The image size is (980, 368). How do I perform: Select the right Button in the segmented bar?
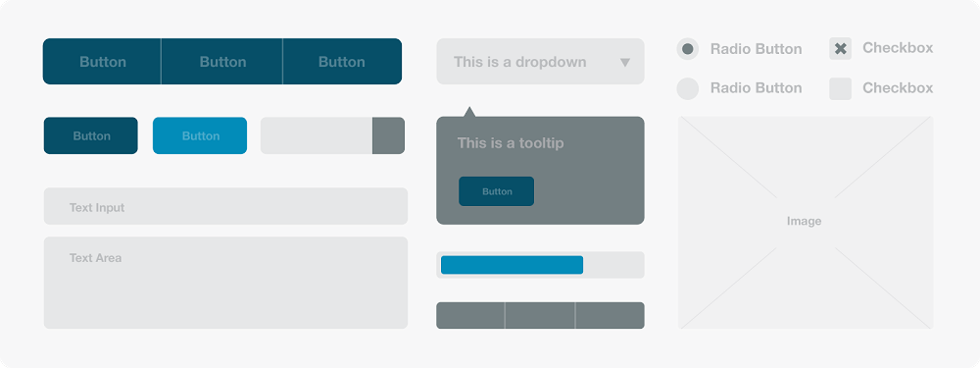(x=342, y=61)
